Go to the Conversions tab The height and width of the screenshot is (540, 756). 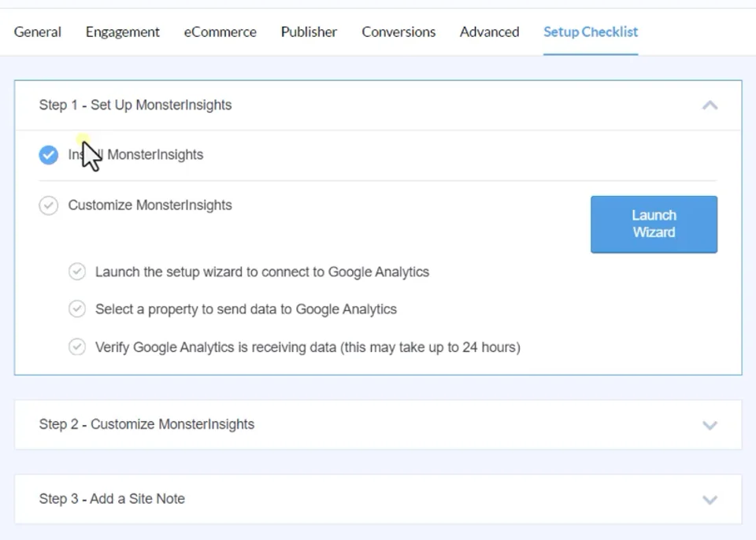click(398, 31)
